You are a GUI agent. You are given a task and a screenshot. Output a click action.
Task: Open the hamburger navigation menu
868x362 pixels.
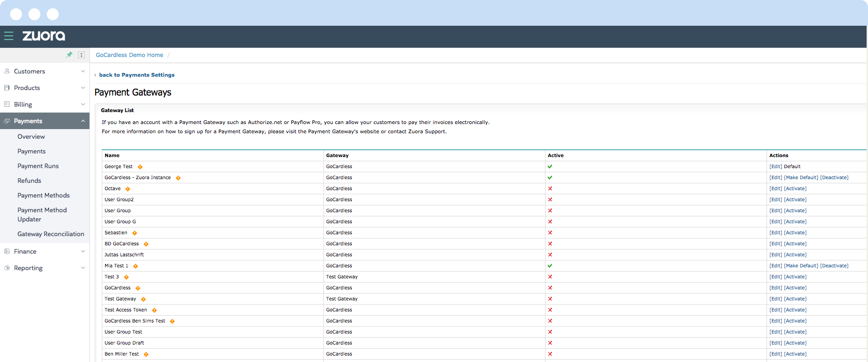pos(9,36)
